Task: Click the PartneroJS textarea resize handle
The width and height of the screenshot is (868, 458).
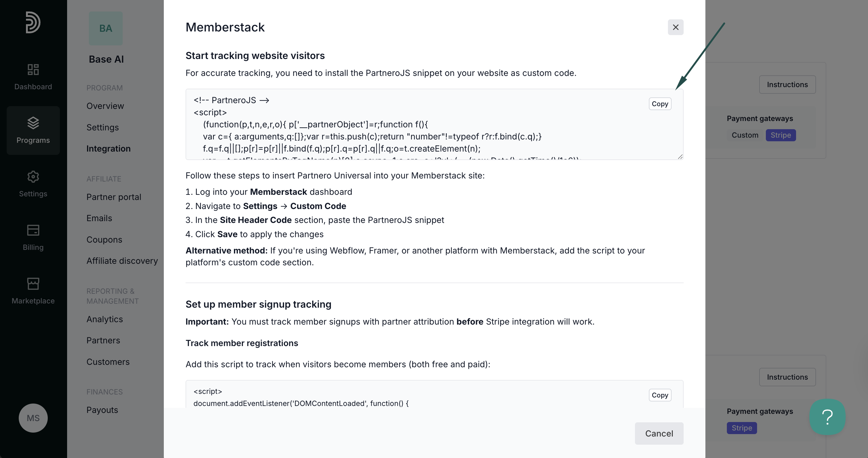Action: (680, 156)
